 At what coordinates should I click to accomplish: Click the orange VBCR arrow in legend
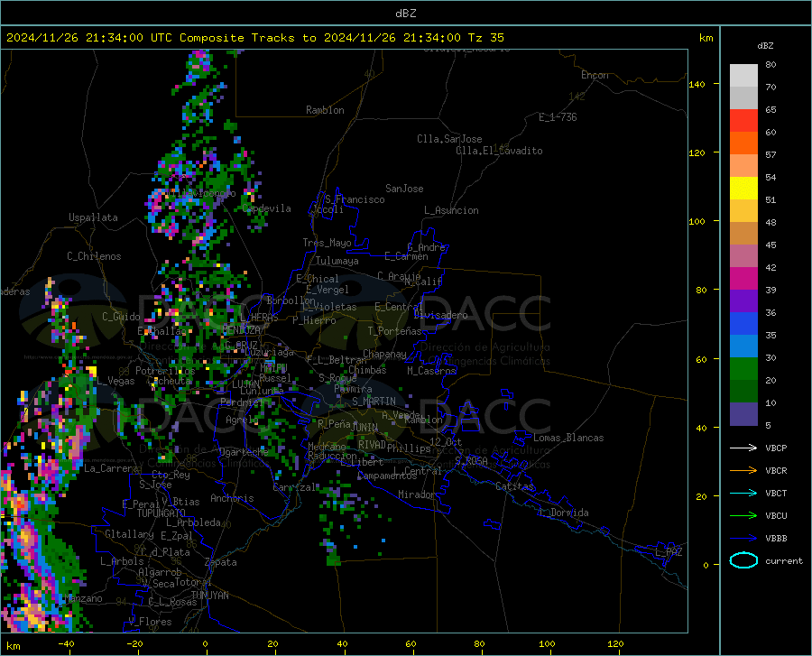743,471
